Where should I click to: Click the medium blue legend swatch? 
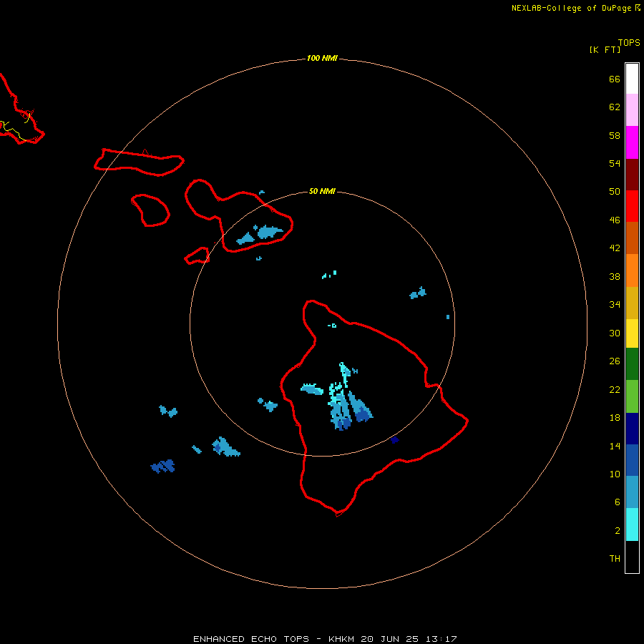tap(632, 460)
